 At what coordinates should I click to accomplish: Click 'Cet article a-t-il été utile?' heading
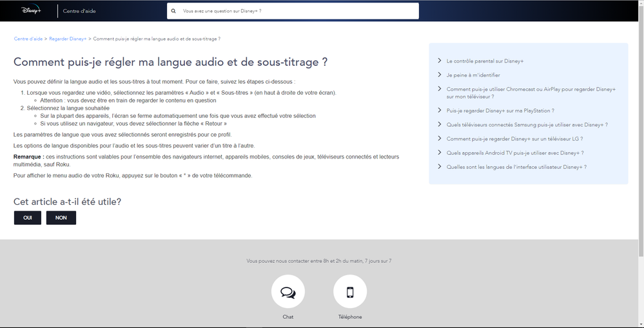pyautogui.click(x=67, y=202)
